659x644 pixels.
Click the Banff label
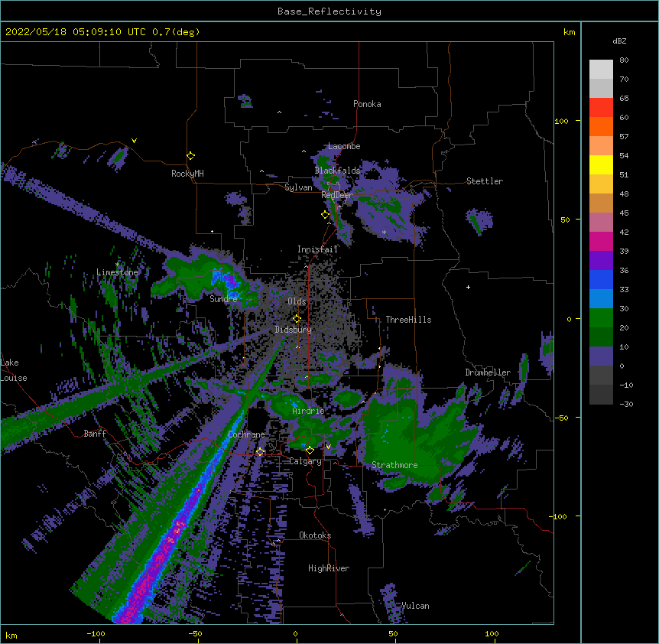pos(95,434)
